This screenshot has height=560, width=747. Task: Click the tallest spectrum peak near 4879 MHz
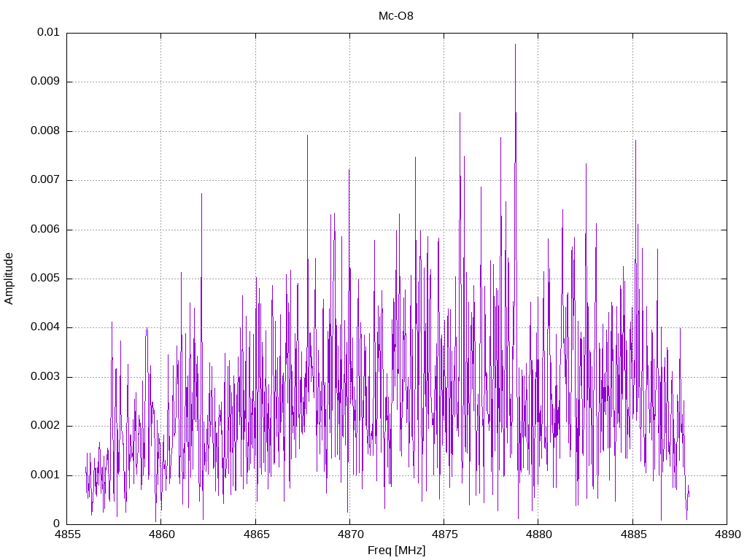515,44
